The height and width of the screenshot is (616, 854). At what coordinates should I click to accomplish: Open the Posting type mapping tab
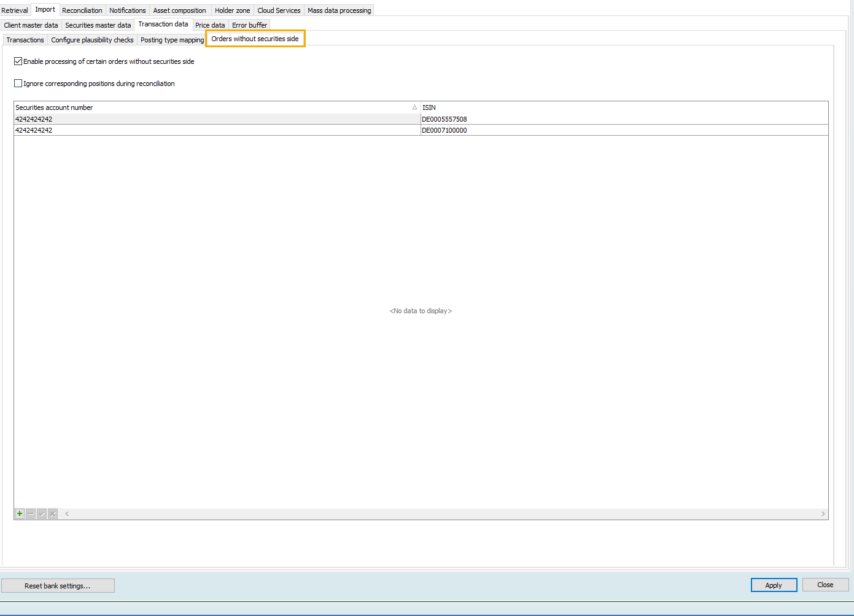pyautogui.click(x=172, y=40)
